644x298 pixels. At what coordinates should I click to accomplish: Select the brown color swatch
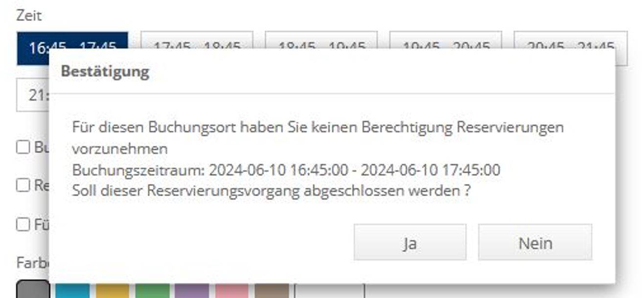click(x=272, y=291)
